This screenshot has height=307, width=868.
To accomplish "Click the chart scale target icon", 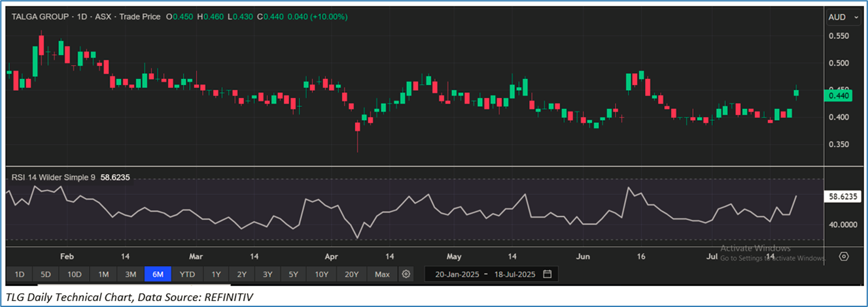I will pyautogui.click(x=844, y=257).
